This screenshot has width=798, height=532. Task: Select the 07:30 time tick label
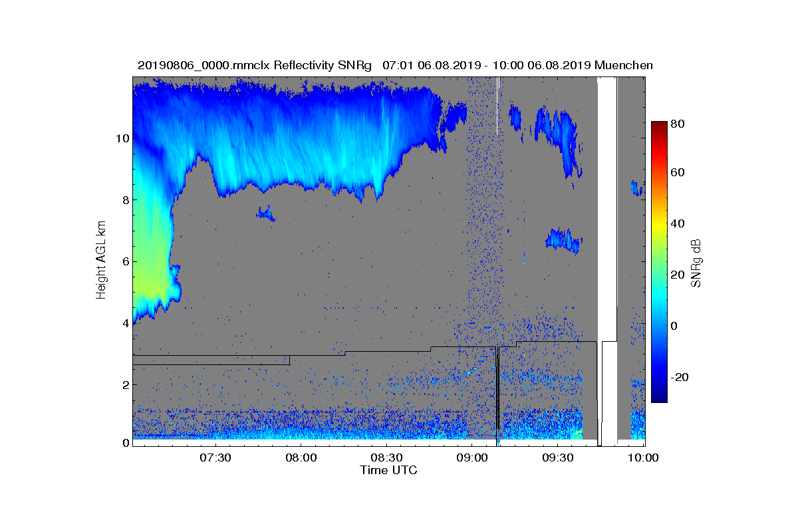(x=215, y=458)
